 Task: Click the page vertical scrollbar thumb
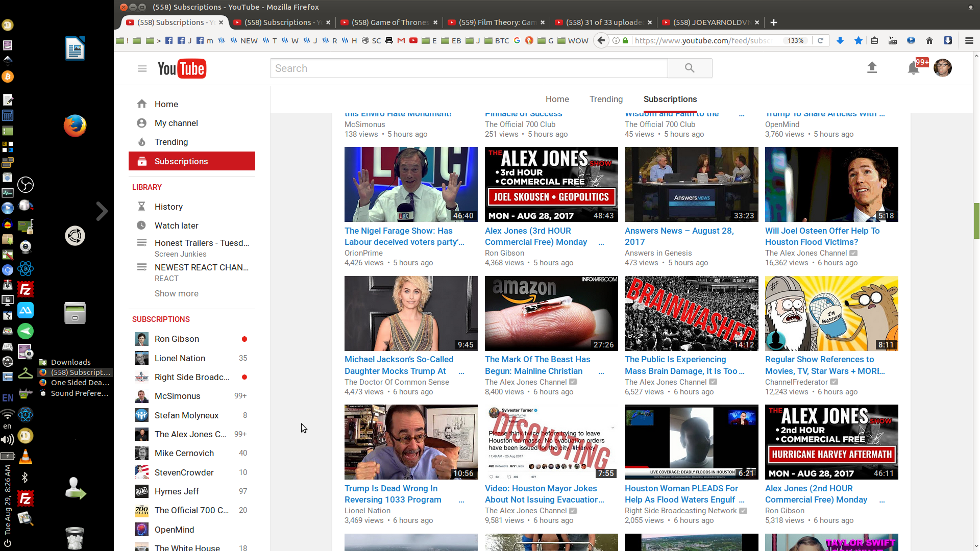[x=976, y=221]
